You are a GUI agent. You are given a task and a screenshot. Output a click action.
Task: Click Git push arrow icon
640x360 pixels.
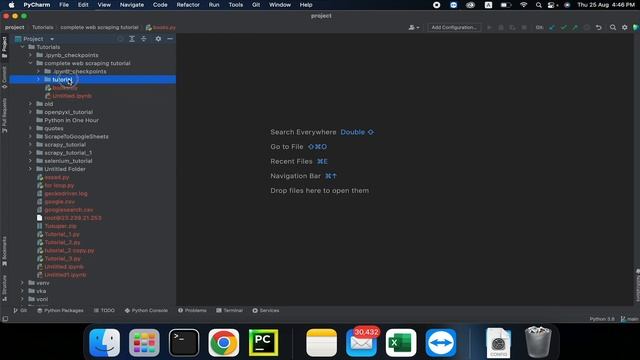click(x=575, y=27)
